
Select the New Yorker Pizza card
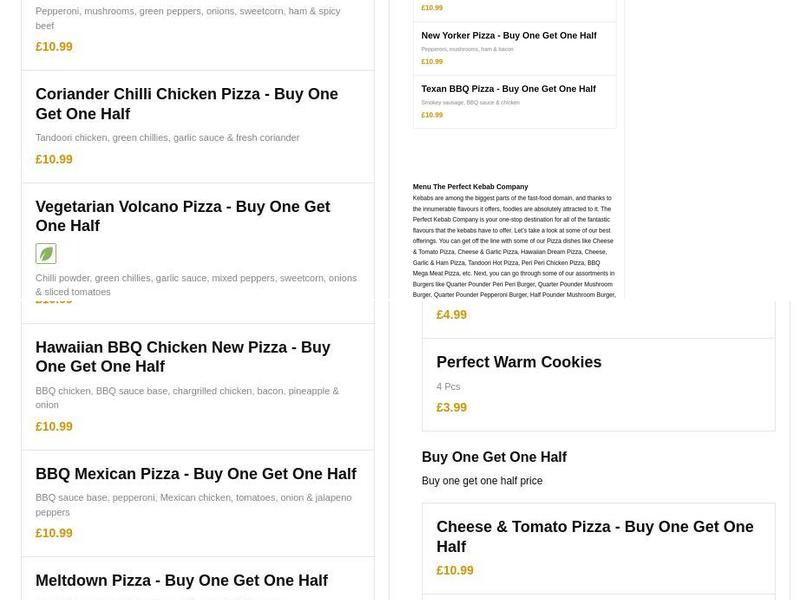[507, 34]
